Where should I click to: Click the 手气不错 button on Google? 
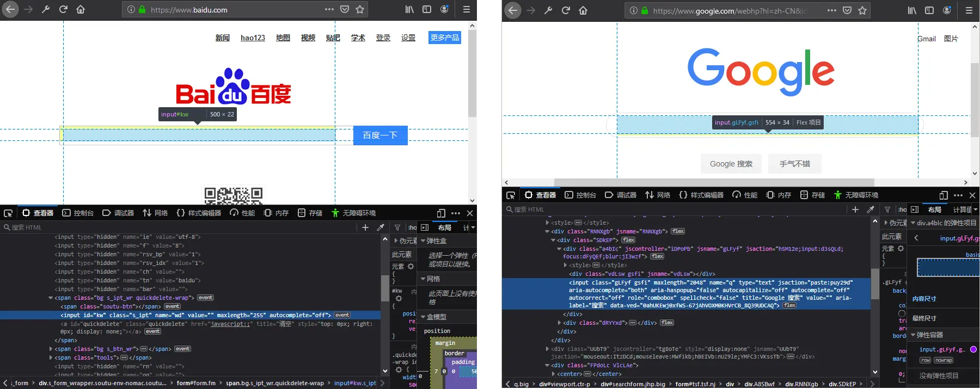[x=795, y=164]
